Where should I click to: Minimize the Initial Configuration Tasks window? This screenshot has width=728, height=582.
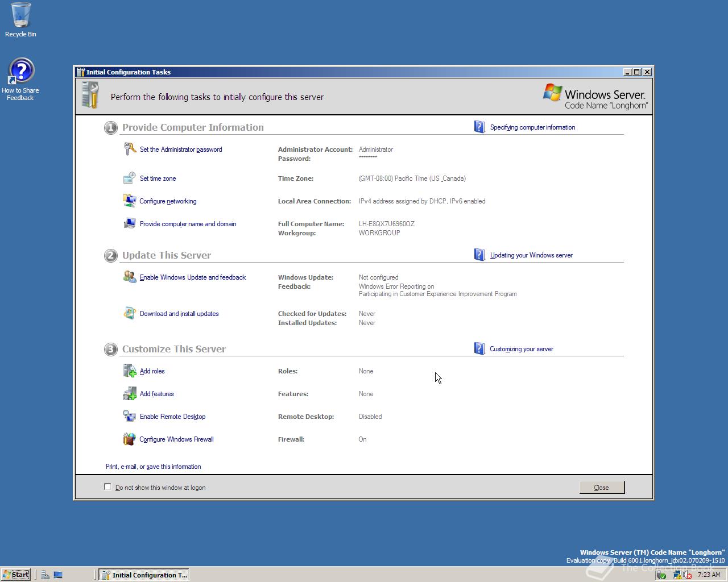[628, 72]
